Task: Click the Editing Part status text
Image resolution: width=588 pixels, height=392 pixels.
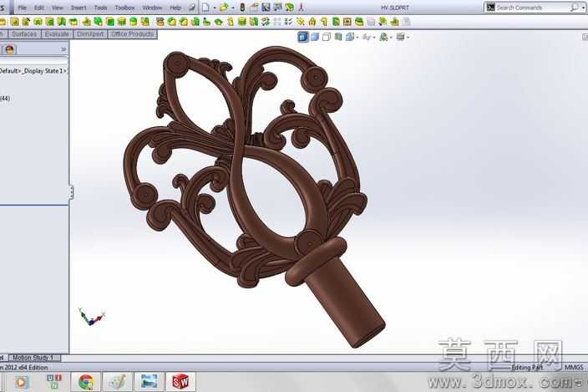Action: [x=527, y=367]
